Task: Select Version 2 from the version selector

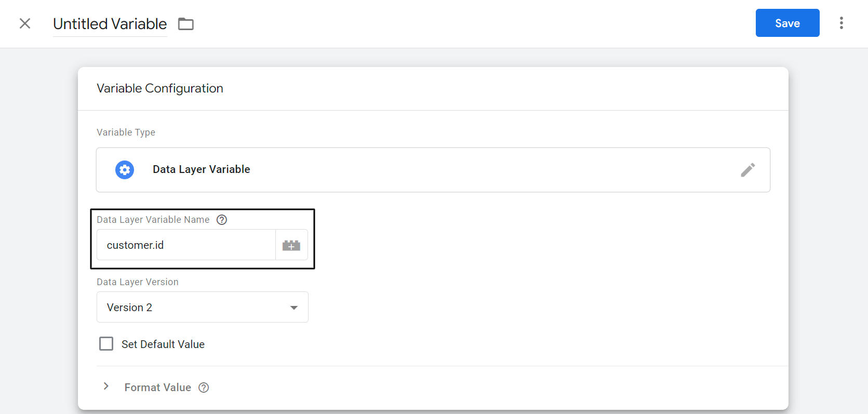Action: (x=202, y=307)
